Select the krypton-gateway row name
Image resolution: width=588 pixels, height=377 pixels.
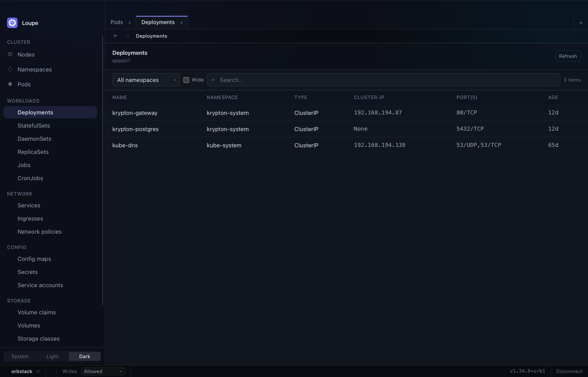(x=135, y=113)
